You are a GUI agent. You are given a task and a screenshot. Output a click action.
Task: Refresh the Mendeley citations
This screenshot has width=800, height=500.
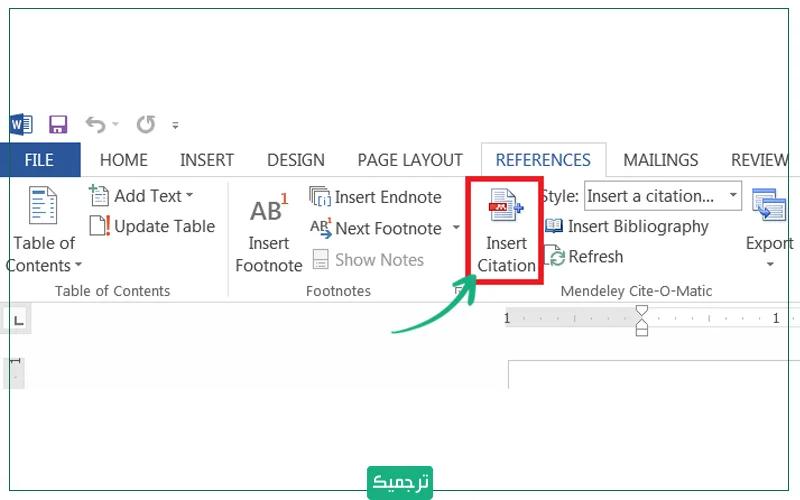pyautogui.click(x=584, y=257)
